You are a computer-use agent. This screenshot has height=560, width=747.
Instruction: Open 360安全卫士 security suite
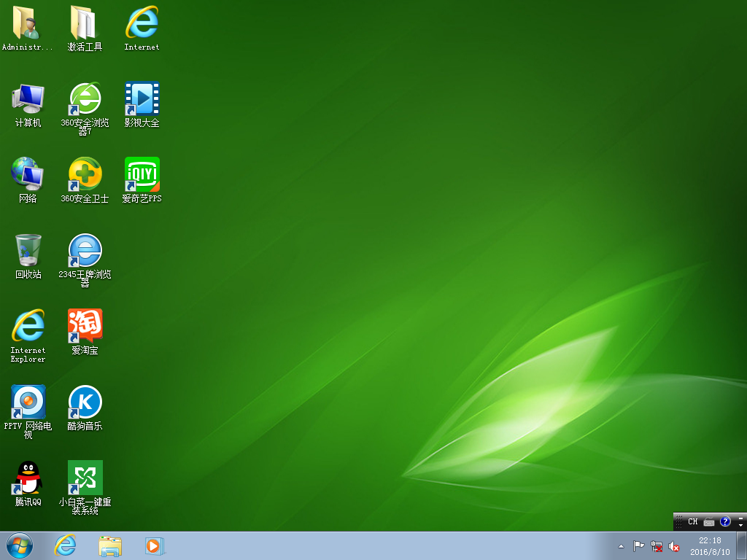pos(85,175)
